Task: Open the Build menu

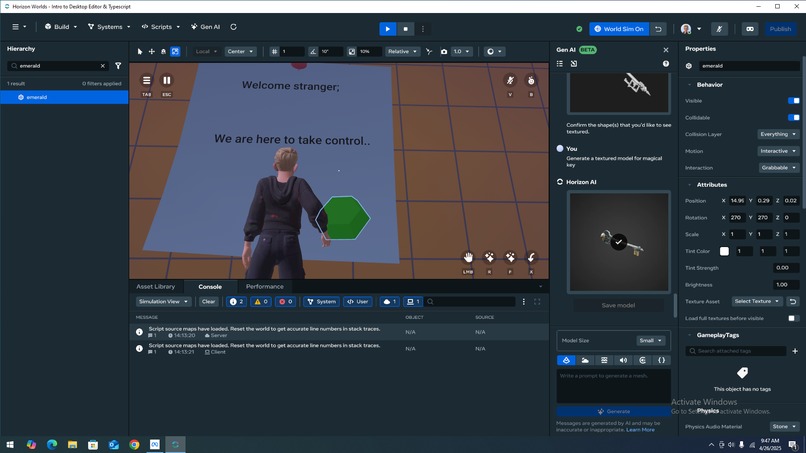Action: click(x=61, y=27)
